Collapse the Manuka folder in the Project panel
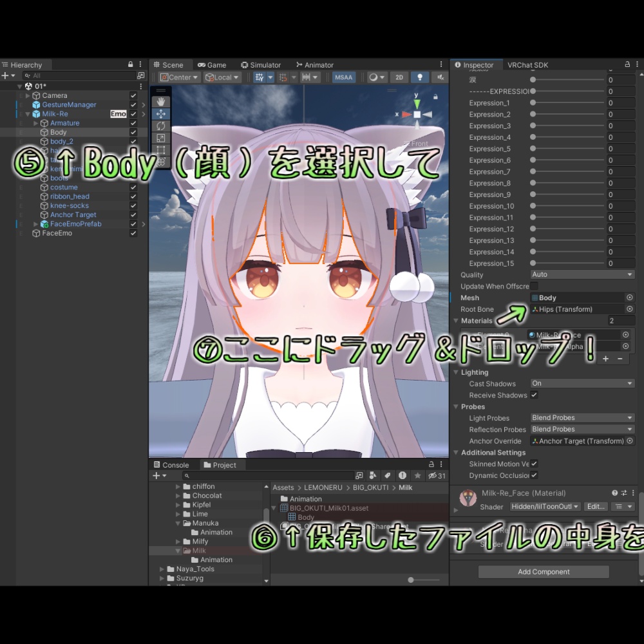This screenshot has width=644, height=644. (177, 523)
